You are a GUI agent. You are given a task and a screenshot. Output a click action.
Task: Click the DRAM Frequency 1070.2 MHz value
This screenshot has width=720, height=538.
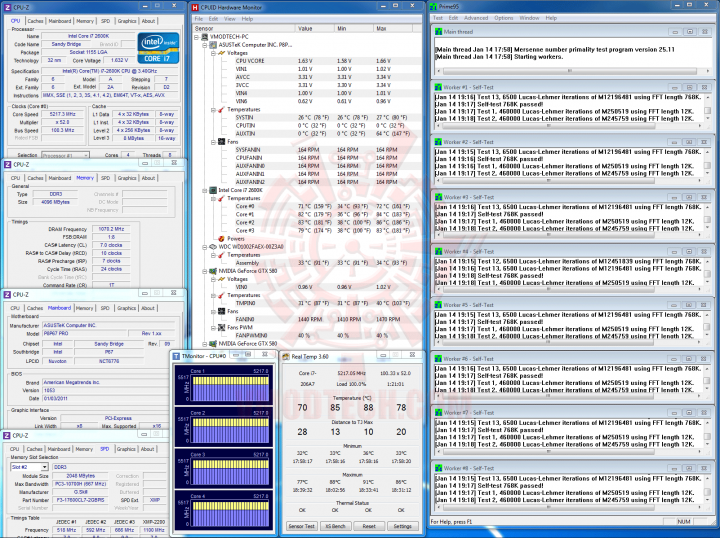(x=111, y=229)
